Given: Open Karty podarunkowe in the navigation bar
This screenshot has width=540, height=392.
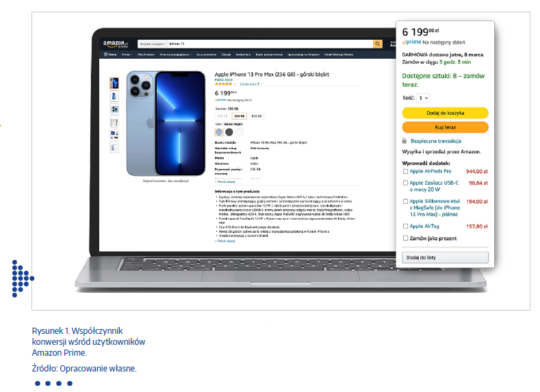Looking at the screenshot, I should [269, 54].
